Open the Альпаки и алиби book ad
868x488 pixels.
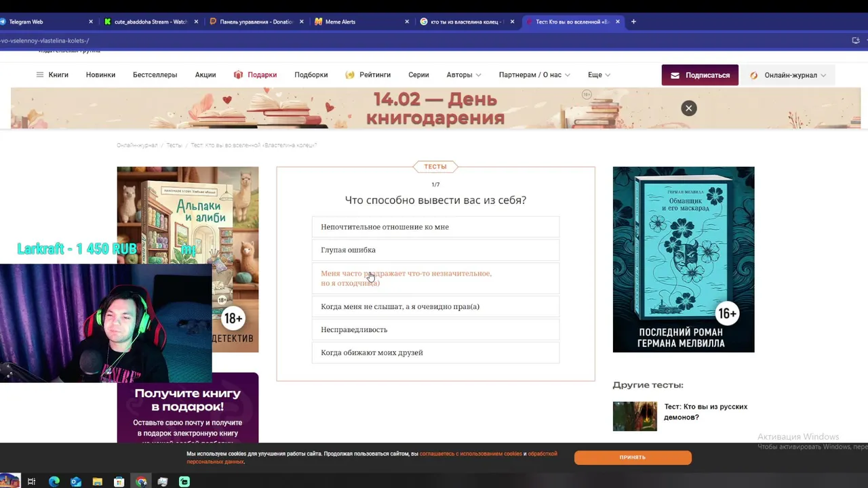click(187, 260)
